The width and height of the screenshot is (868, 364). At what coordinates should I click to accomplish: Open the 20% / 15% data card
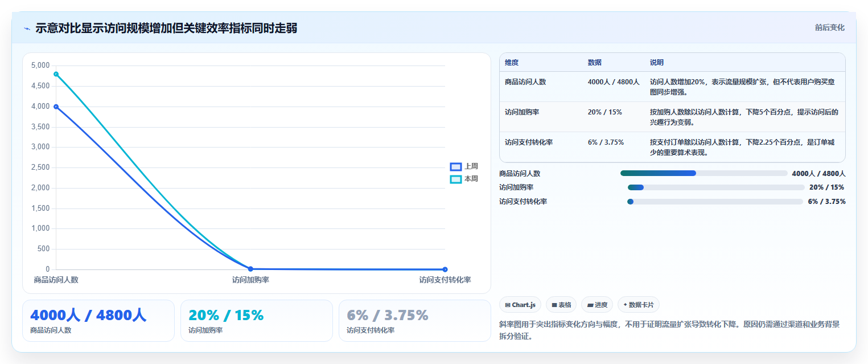(x=257, y=321)
